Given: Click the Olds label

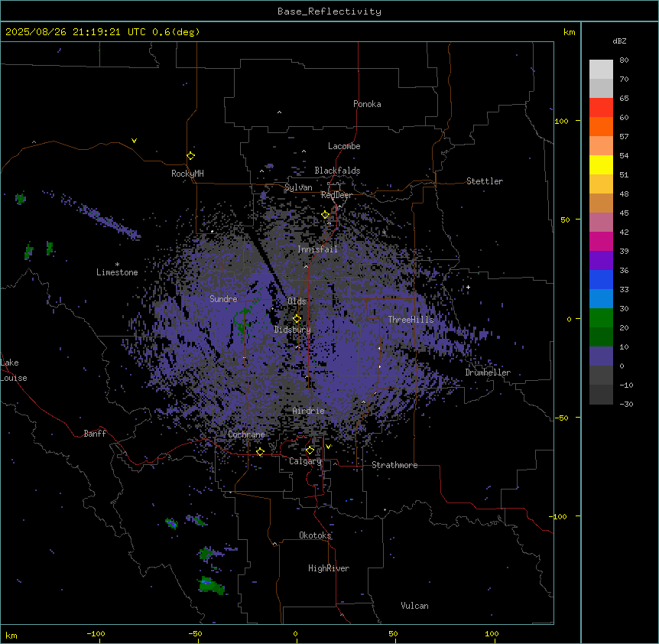Looking at the screenshot, I should [297, 301].
